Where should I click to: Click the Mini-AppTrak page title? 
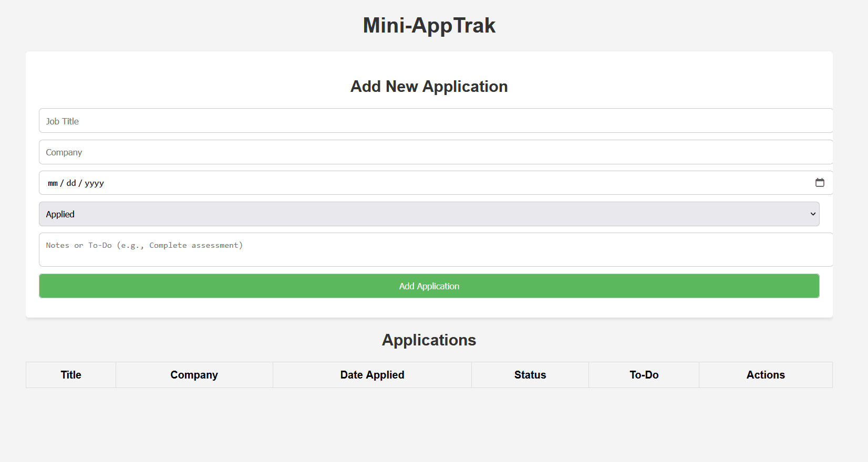[429, 25]
